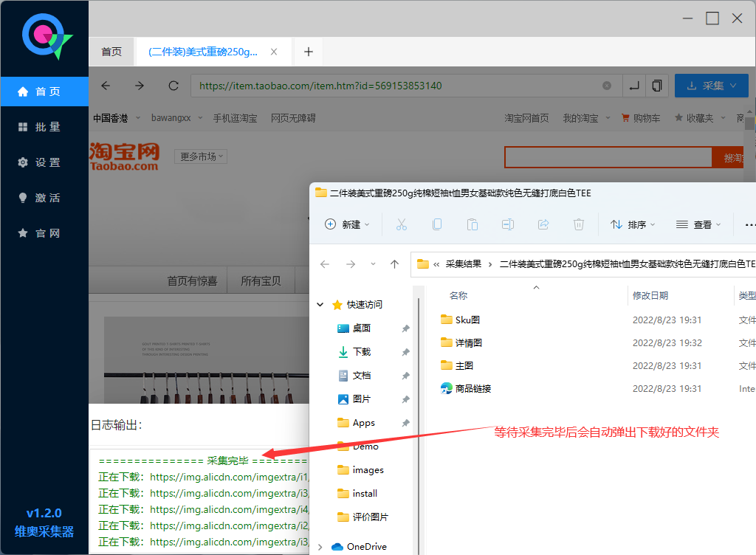Click the copy link icon beside address bar
Screen dimensions: 756x555
656,86
